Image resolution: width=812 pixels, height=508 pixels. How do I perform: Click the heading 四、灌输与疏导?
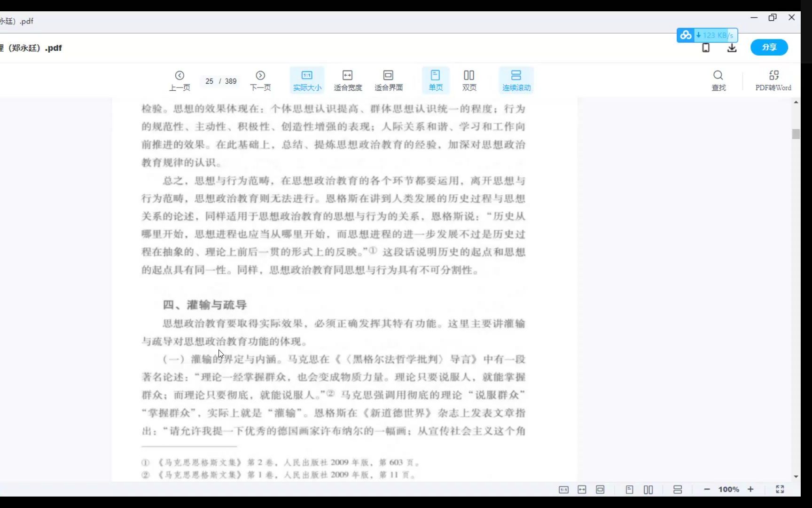click(205, 305)
